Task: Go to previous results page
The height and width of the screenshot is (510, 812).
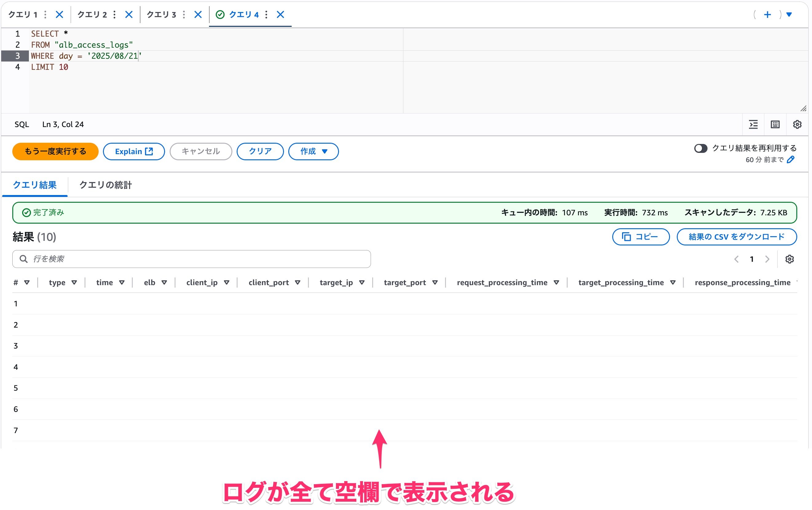Action: [736, 259]
